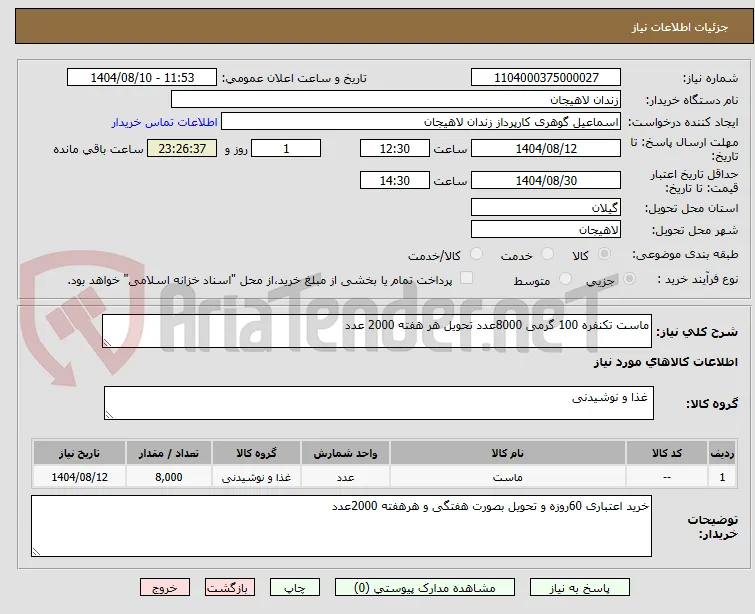
Task: Click the 'نام کالا' column header
Action: point(508,453)
